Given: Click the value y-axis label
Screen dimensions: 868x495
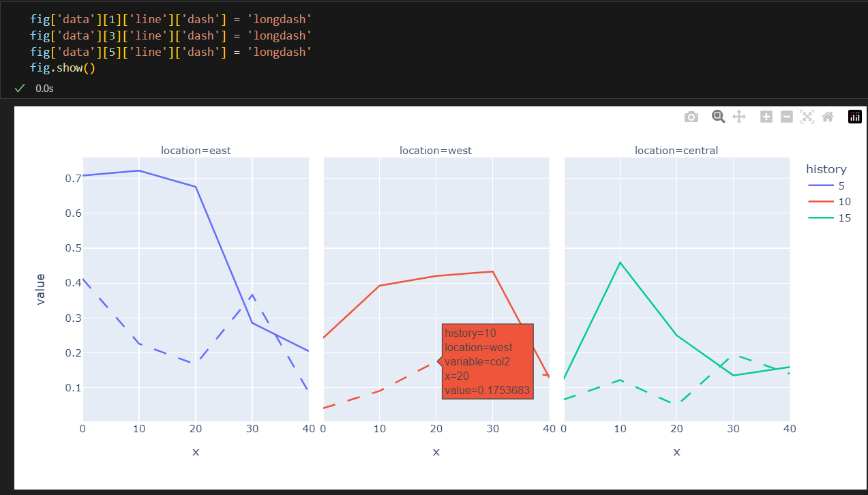Looking at the screenshot, I should click(x=40, y=289).
